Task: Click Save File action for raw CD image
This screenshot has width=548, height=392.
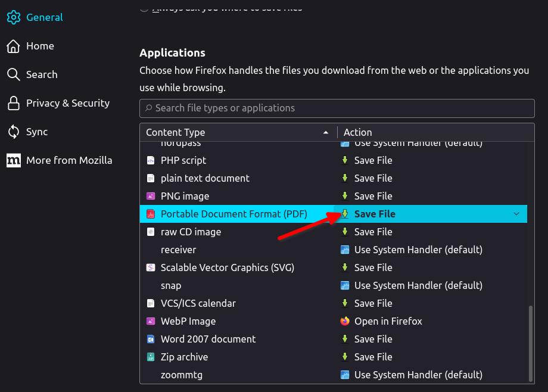Action: [x=373, y=232]
